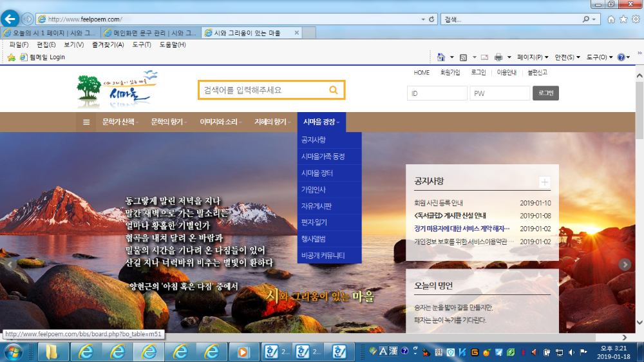This screenshot has width=644, height=362.
Task: Click the 회원가입 link
Action: click(450, 73)
